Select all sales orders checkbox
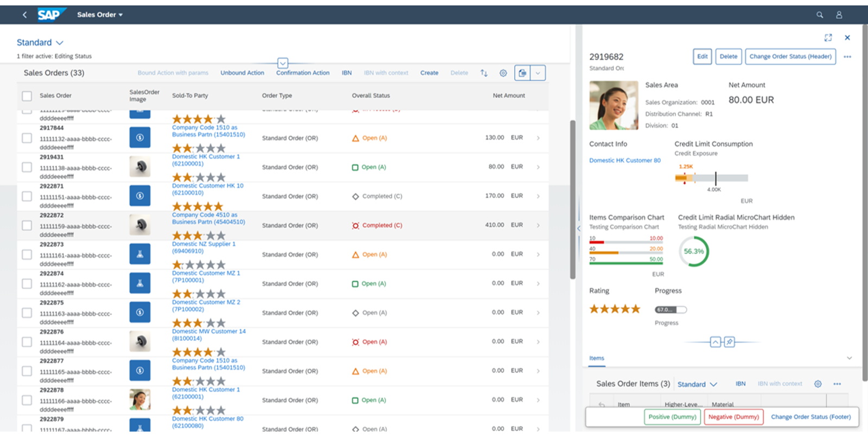The height and width of the screenshot is (437, 868). [27, 96]
